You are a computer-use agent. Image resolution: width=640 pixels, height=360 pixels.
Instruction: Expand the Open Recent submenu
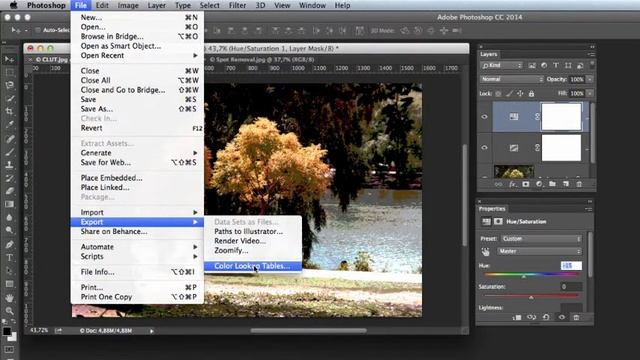point(137,56)
